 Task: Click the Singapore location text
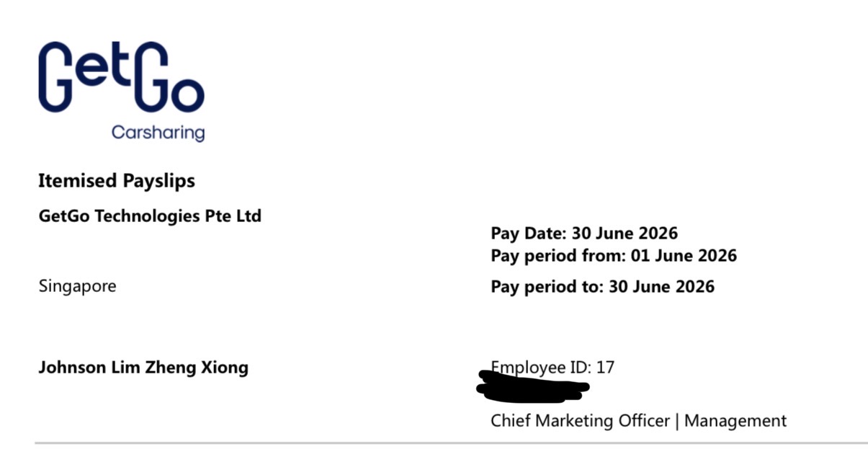77,286
